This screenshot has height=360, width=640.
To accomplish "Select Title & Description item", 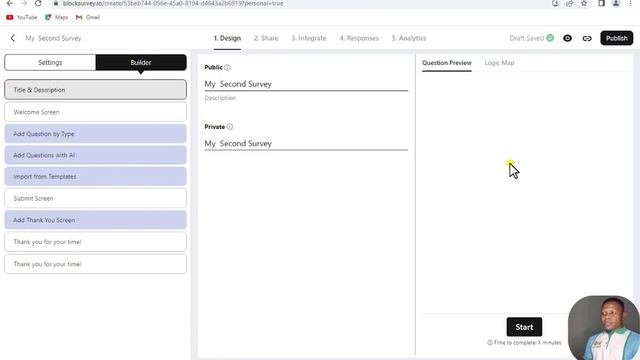I will pos(96,90).
